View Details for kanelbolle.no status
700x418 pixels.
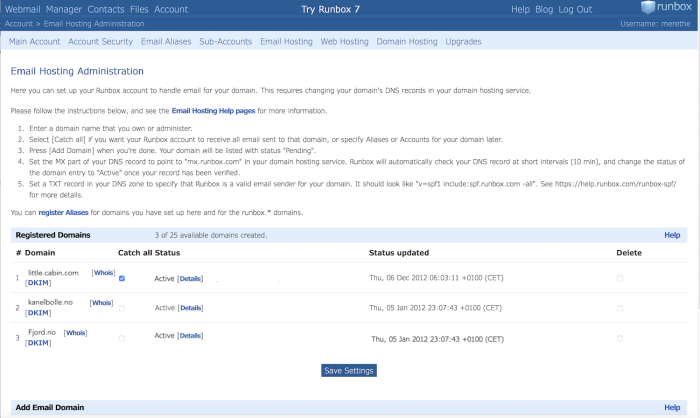pos(191,308)
